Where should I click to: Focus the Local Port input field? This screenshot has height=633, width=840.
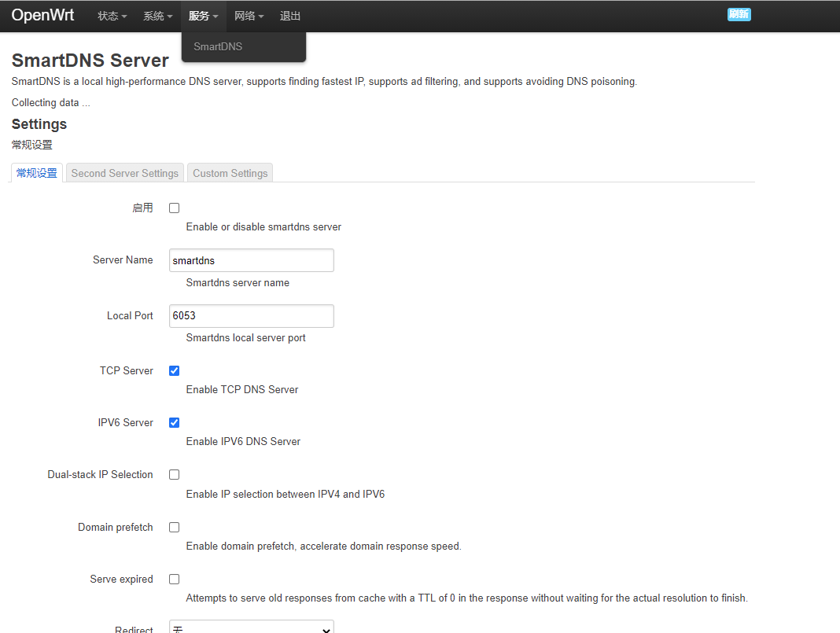pos(251,316)
